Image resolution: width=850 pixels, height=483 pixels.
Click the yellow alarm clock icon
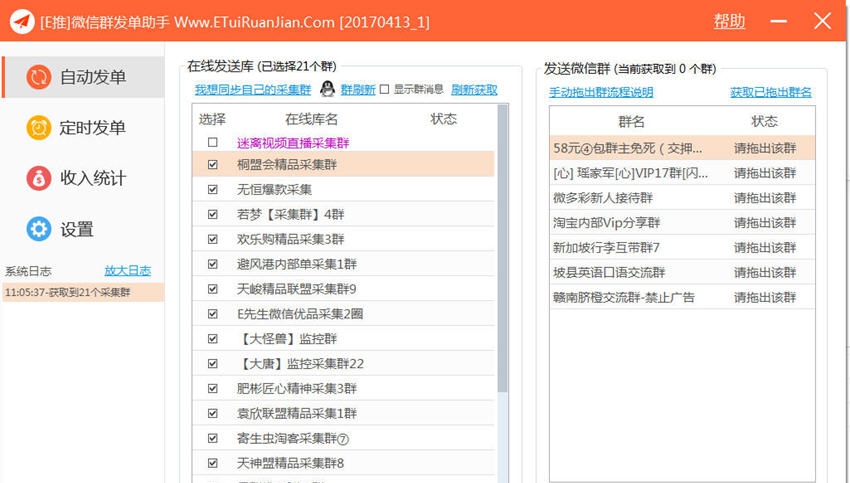click(39, 128)
